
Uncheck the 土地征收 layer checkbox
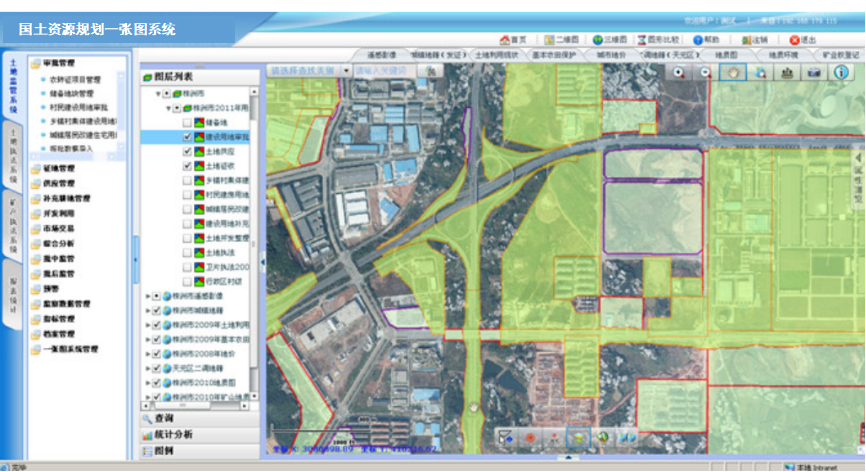[187, 166]
